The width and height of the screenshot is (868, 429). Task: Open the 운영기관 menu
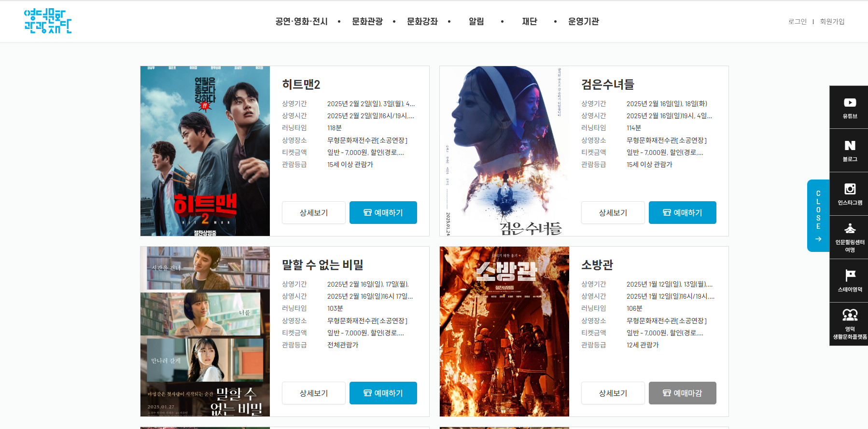(x=583, y=22)
